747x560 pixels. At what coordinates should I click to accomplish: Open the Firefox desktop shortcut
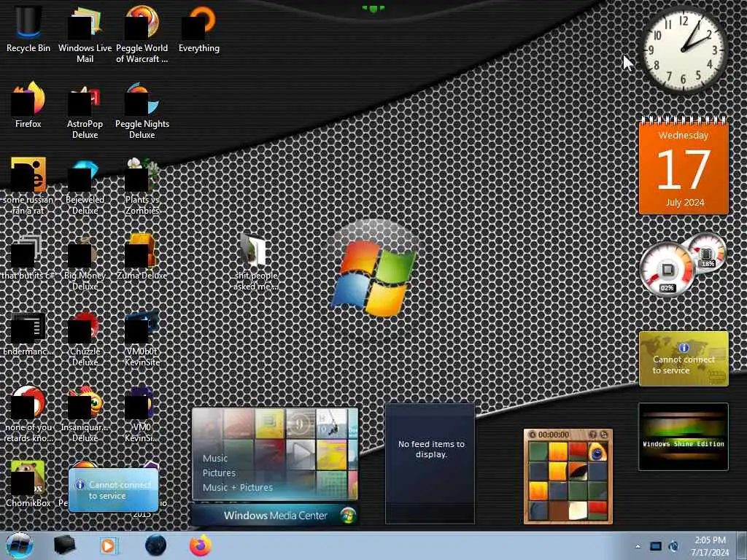(x=28, y=105)
